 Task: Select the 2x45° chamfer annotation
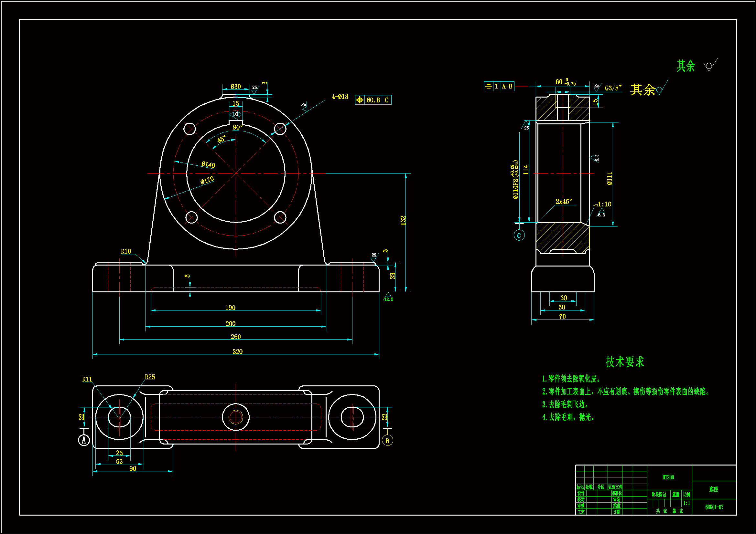click(563, 201)
